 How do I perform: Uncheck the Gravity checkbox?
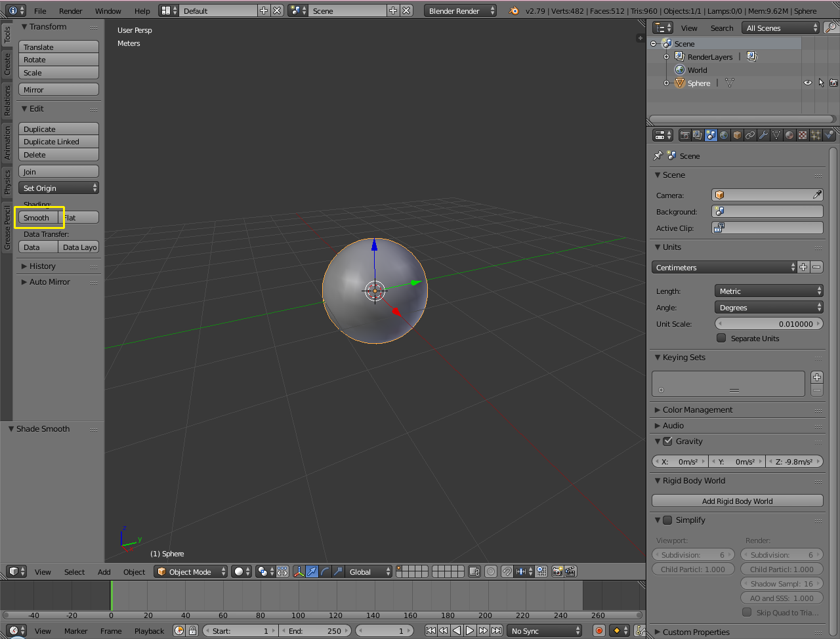(x=667, y=442)
